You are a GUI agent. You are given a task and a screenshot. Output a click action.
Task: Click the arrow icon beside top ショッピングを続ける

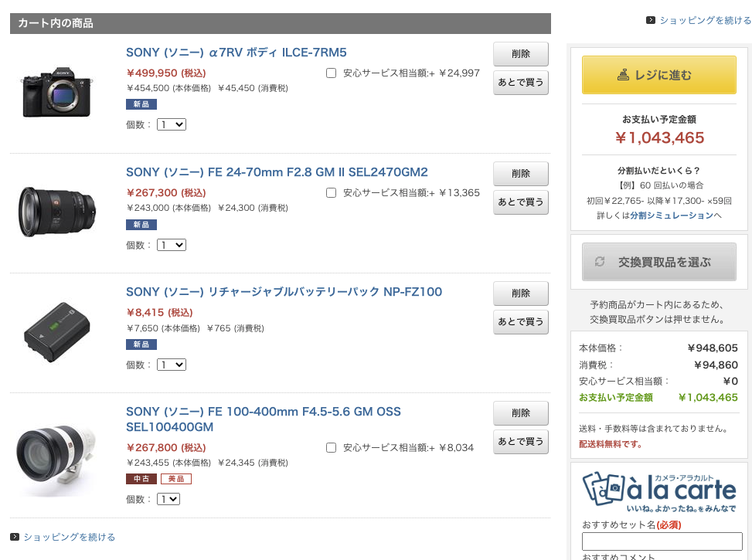(x=651, y=21)
